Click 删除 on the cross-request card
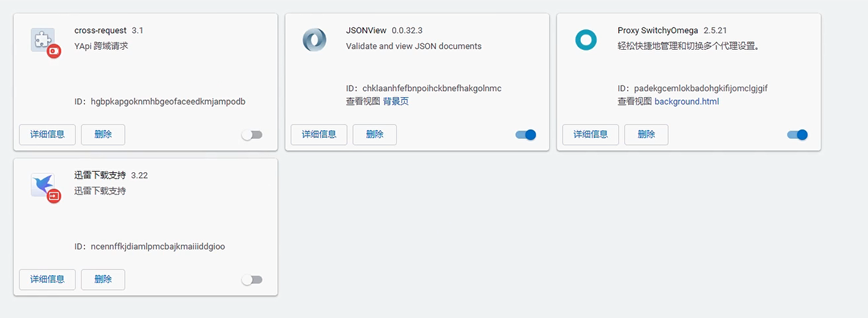This screenshot has width=868, height=318. point(103,134)
